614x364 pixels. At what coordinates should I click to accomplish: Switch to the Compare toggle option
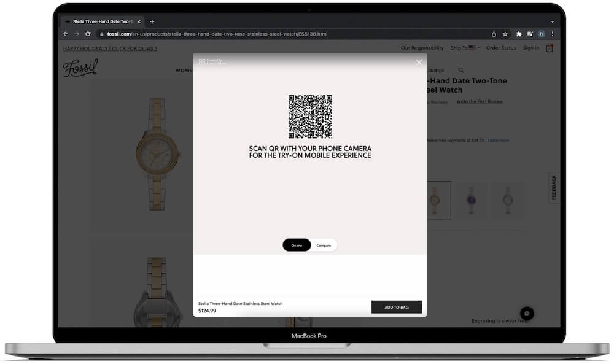point(324,246)
